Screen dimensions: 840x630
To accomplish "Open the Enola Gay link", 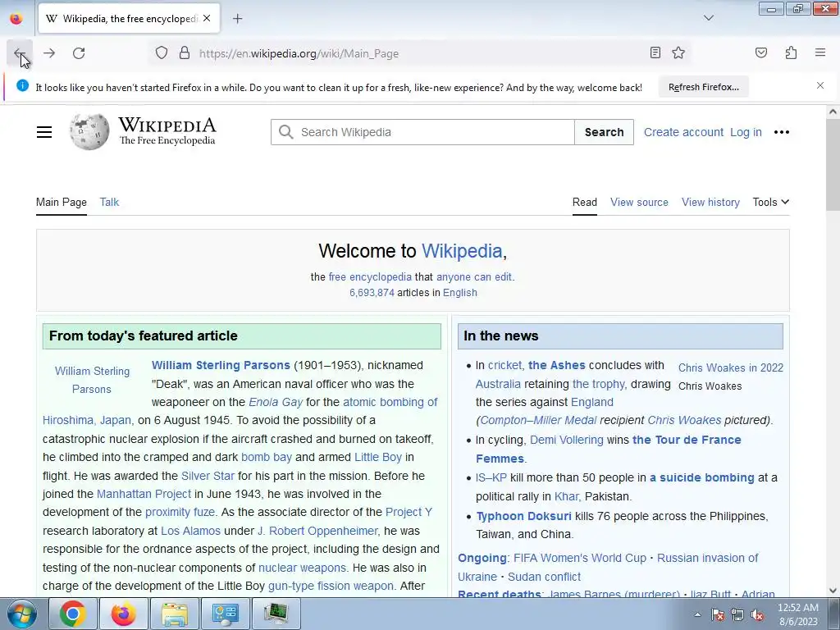I will (276, 402).
